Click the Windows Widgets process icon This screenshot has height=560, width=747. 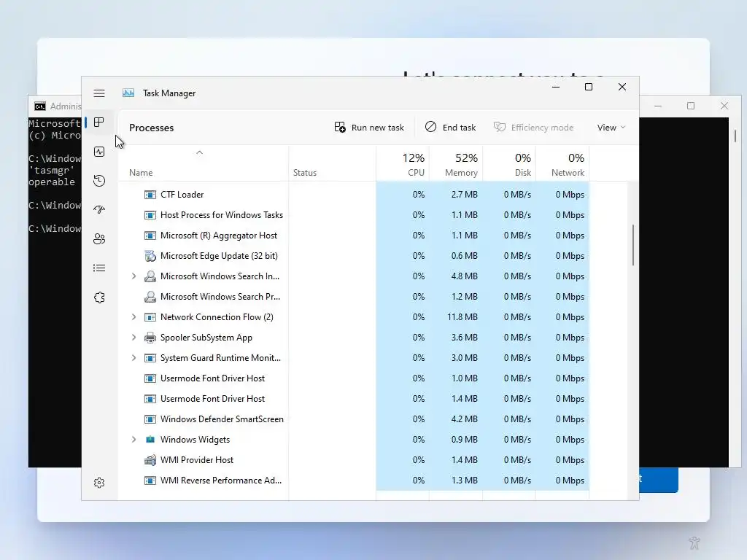[150, 440]
